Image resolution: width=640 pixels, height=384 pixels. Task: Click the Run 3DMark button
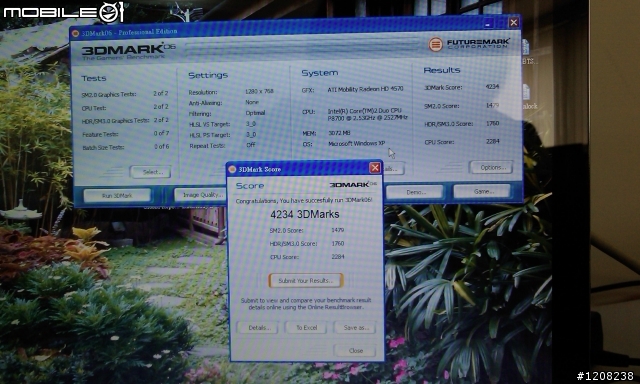tap(117, 195)
